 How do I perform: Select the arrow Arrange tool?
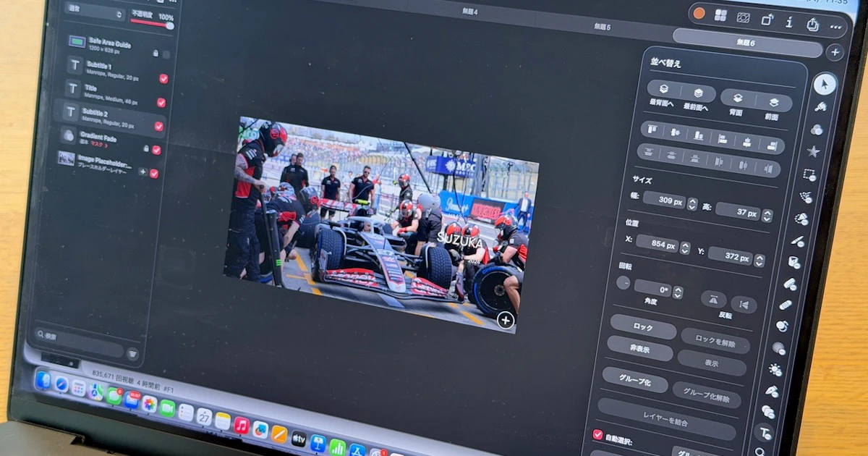[x=824, y=84]
